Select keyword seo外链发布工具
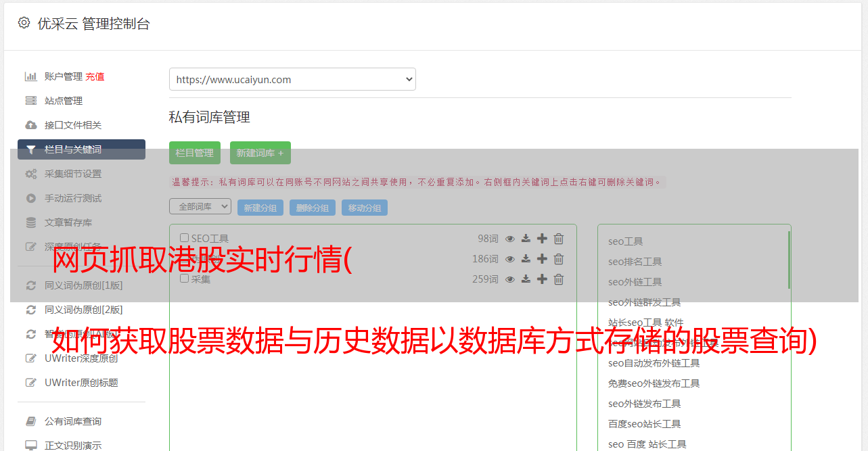 click(645, 404)
